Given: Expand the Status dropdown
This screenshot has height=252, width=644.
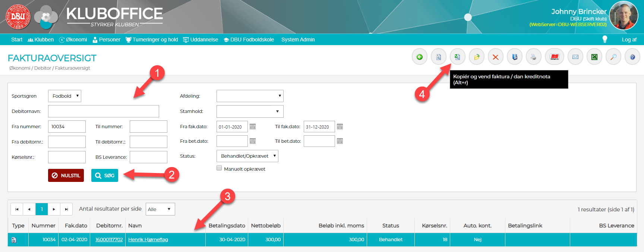Looking at the screenshot, I should (x=247, y=156).
